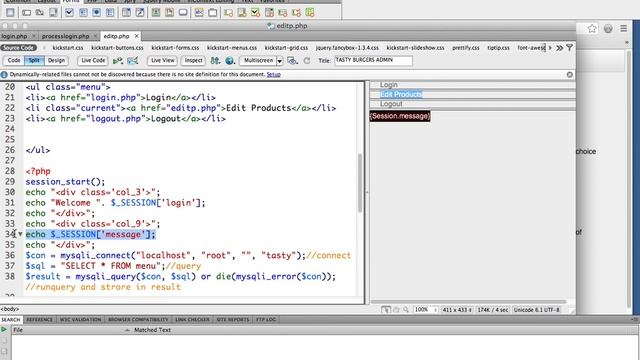Image resolution: width=640 pixels, height=360 pixels.
Task: Select Edit Products link in Design view
Action: pos(401,95)
